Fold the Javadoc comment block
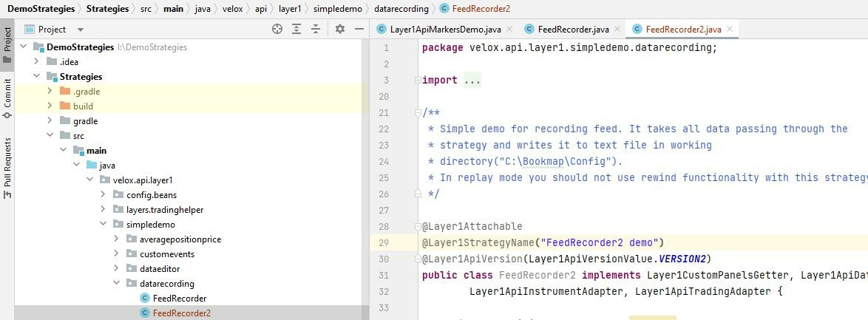This screenshot has height=320, width=868. [x=418, y=113]
